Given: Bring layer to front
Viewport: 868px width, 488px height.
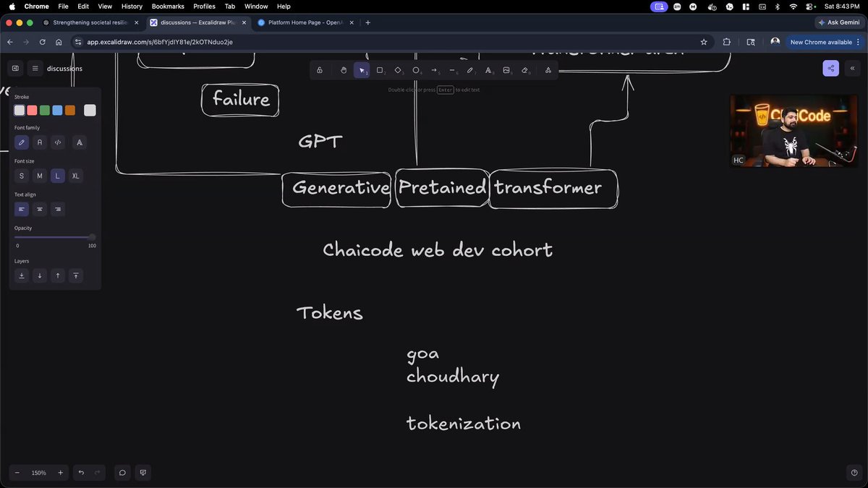Looking at the screenshot, I should (76, 275).
